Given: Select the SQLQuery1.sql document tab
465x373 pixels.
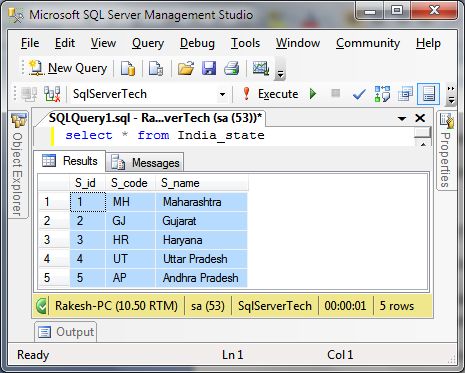Looking at the screenshot, I should [x=155, y=118].
